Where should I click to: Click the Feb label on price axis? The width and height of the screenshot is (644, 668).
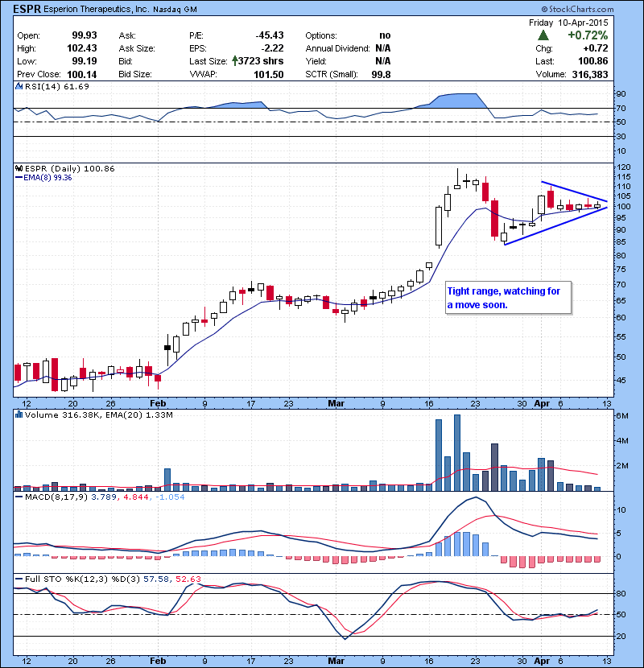click(x=158, y=403)
